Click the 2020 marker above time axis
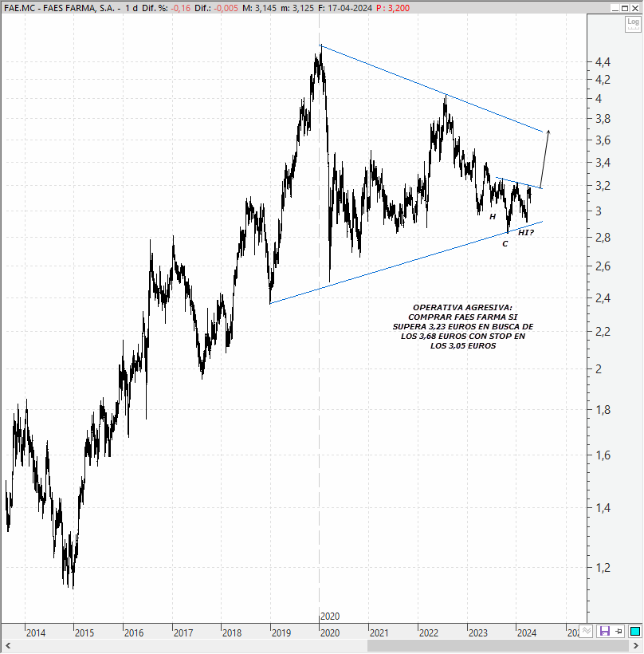The image size is (644, 654). pos(330,616)
